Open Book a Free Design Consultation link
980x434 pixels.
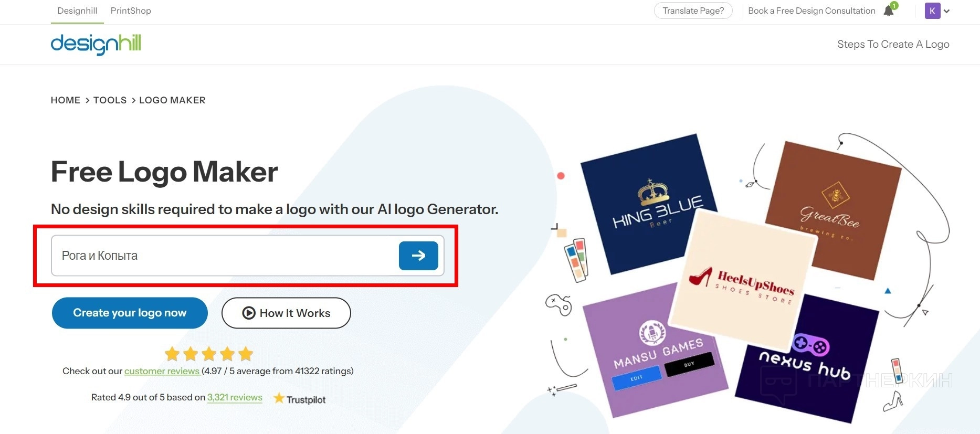812,10
